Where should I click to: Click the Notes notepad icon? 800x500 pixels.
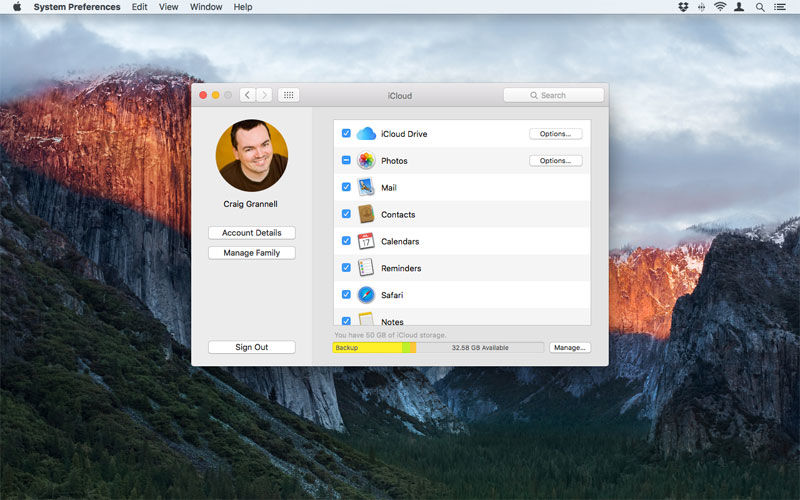tap(366, 319)
